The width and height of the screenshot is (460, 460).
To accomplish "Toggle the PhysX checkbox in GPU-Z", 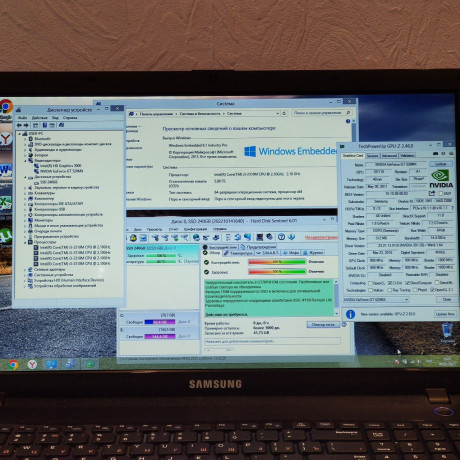I will (415, 290).
